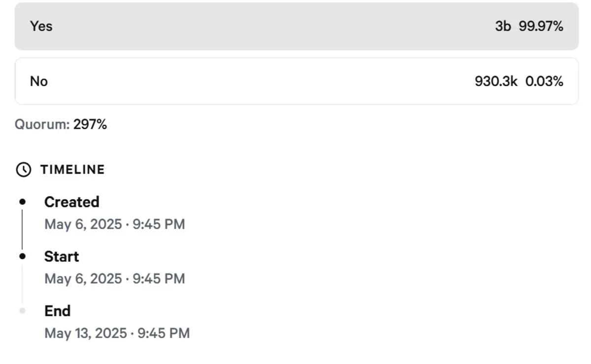This screenshot has width=591, height=364.
Task: Click the Created timeline bullet dot
Action: pos(22,202)
